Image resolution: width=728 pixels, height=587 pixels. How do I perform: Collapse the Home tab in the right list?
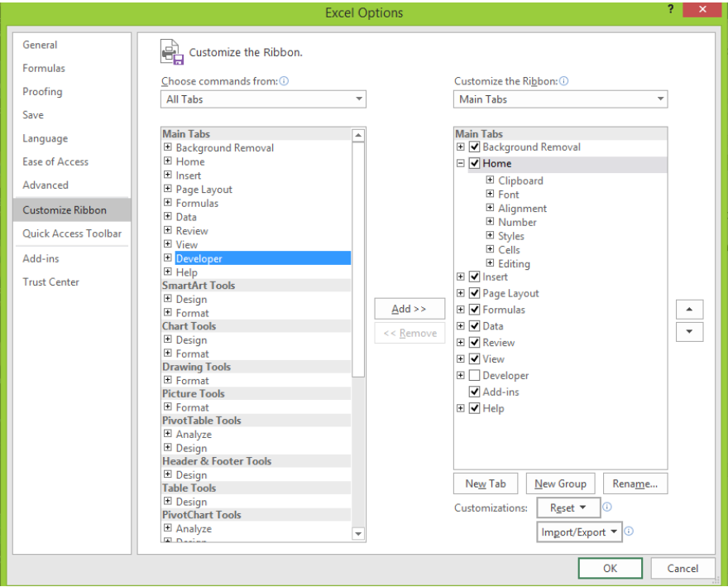coord(460,163)
